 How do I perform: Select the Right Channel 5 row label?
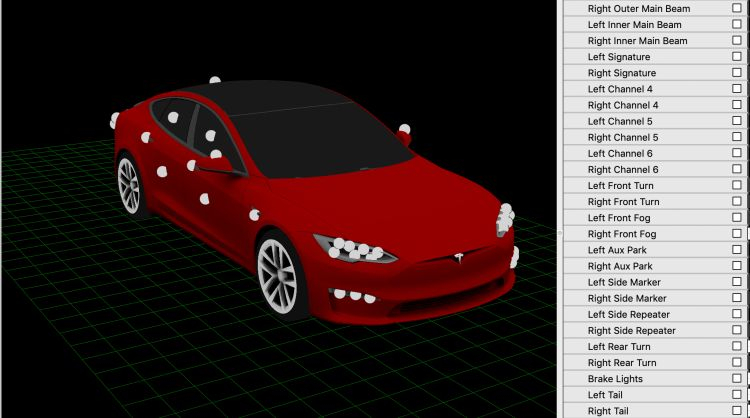click(x=622, y=137)
